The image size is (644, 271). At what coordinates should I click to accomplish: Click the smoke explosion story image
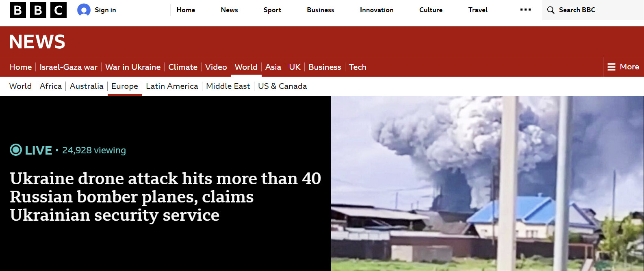pyautogui.click(x=487, y=183)
